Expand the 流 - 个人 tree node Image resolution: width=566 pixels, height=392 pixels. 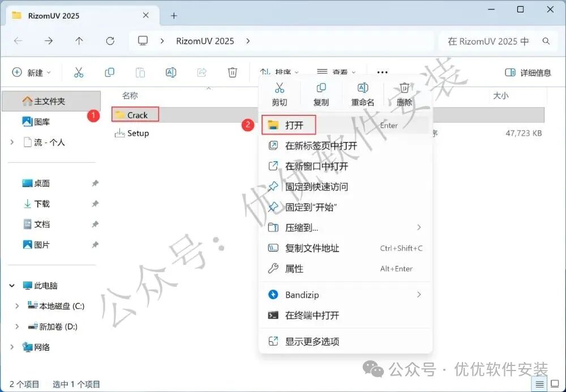pyautogui.click(x=12, y=142)
